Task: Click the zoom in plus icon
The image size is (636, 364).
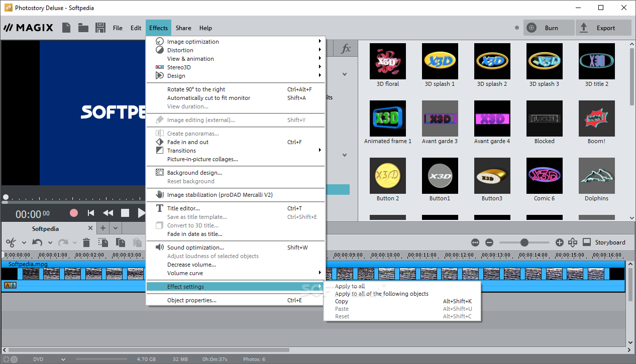Action: point(560,242)
